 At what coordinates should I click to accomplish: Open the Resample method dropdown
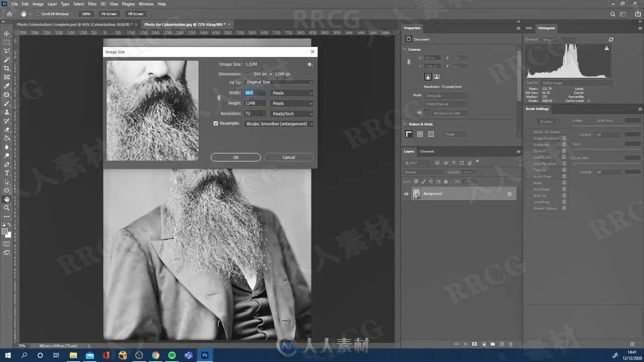point(279,124)
